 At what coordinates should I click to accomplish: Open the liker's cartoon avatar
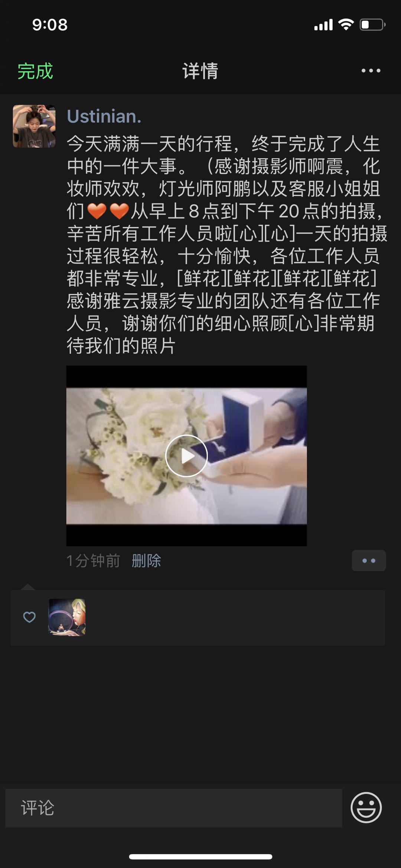(x=67, y=617)
